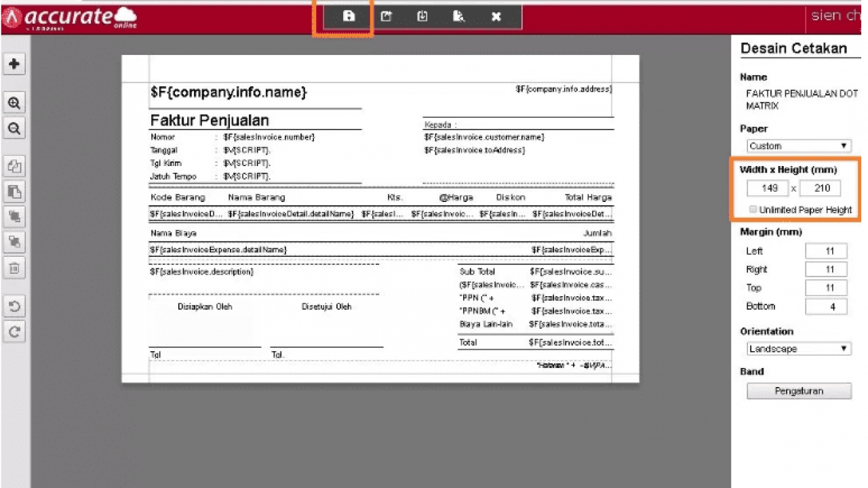Select the $F{company.info.name} heading element
The image size is (868, 488).
pos(229,92)
